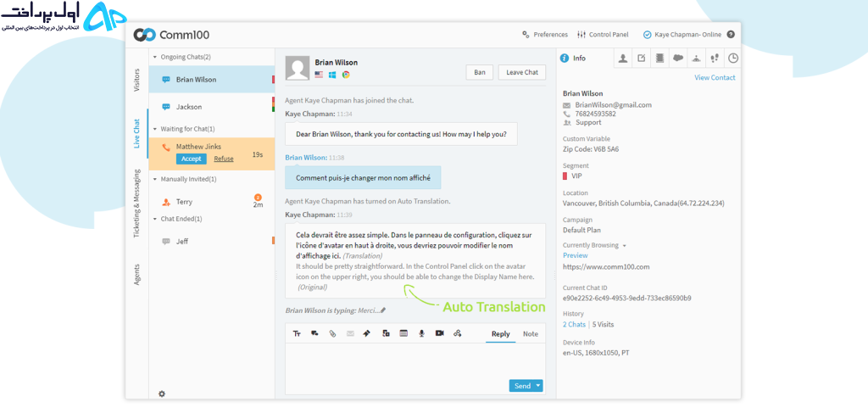Click the help question mark icon
Viewport: 868px width, 413px height.
tap(731, 34)
